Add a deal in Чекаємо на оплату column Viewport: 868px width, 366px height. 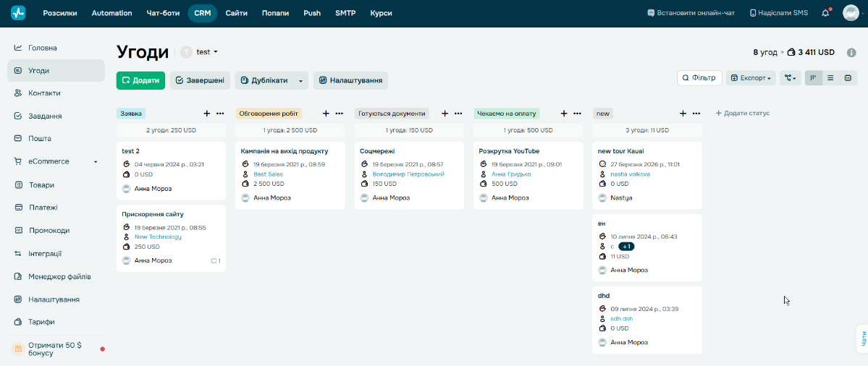coord(564,114)
